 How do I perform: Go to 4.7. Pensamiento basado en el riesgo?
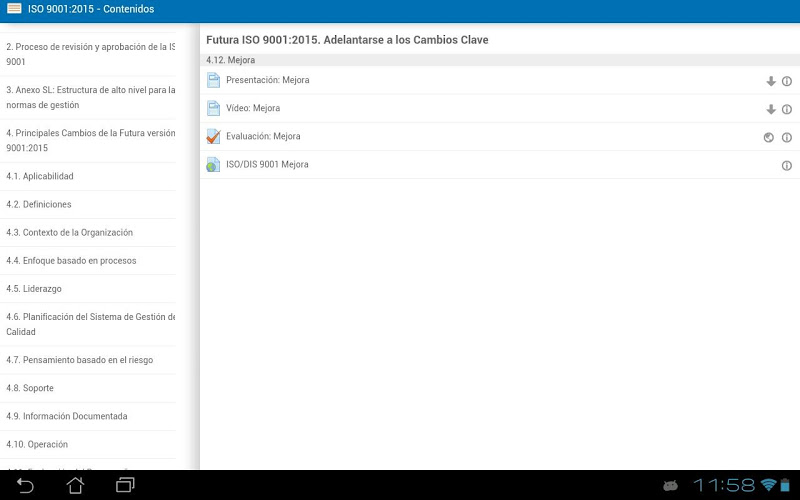coord(88,360)
